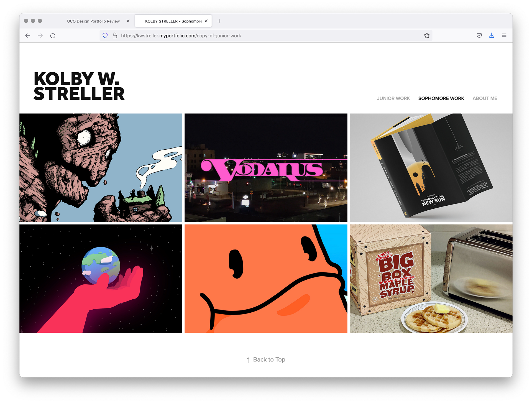Open the Pocket save icon
532x403 pixels.
coord(479,35)
